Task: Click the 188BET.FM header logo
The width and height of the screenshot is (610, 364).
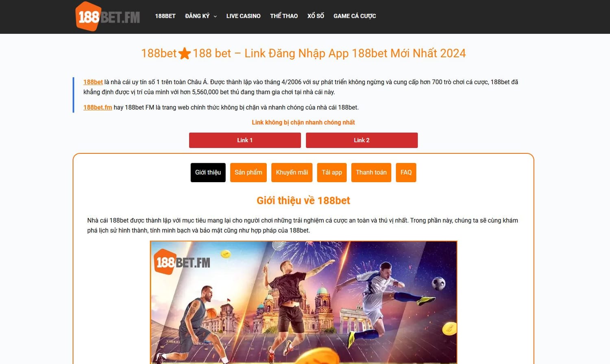Action: pos(108,16)
